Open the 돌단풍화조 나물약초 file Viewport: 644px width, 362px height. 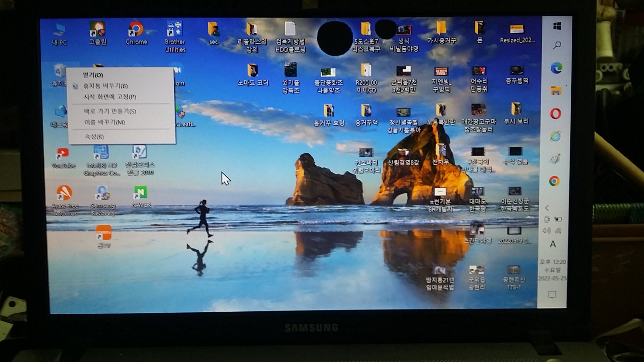pos(328,80)
